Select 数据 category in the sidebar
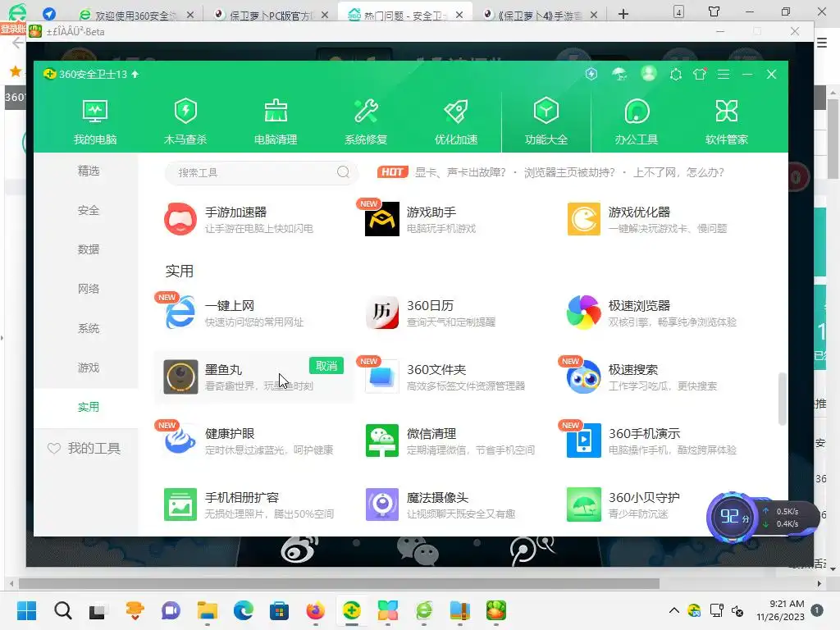The width and height of the screenshot is (840, 630). 88,249
